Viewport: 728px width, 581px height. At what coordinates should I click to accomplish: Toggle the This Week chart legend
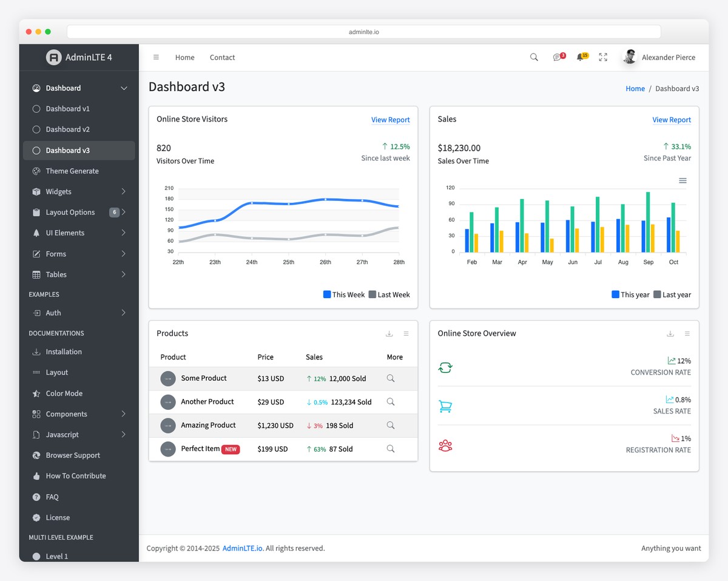tap(343, 294)
